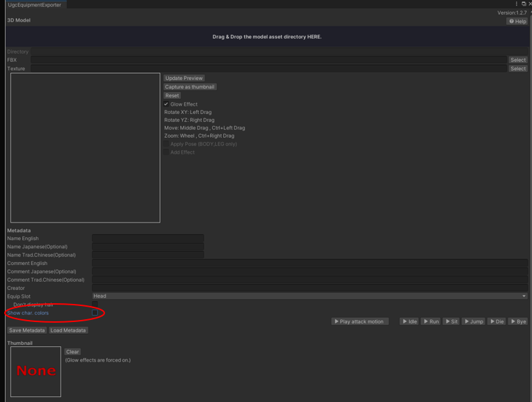532x402 pixels.
Task: Play the Run animation
Action: coord(430,322)
